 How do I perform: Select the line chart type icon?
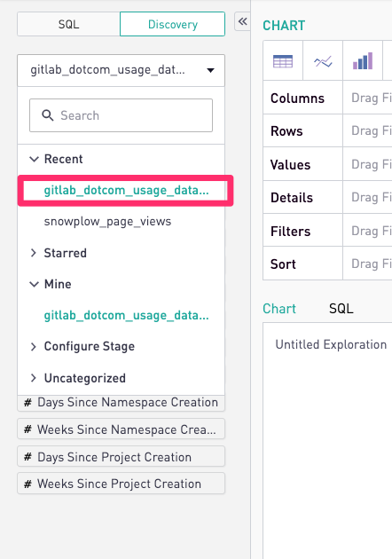(x=323, y=61)
